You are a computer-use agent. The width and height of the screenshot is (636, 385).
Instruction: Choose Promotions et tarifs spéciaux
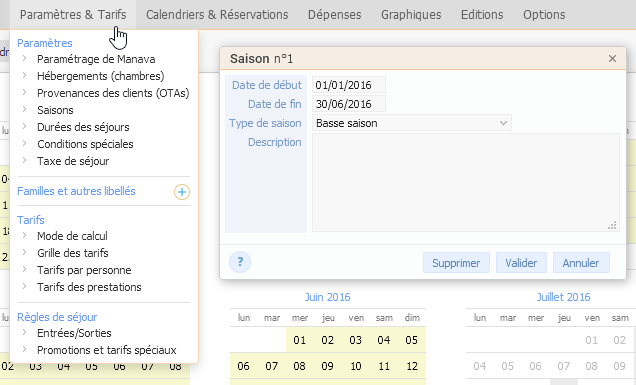(x=107, y=350)
